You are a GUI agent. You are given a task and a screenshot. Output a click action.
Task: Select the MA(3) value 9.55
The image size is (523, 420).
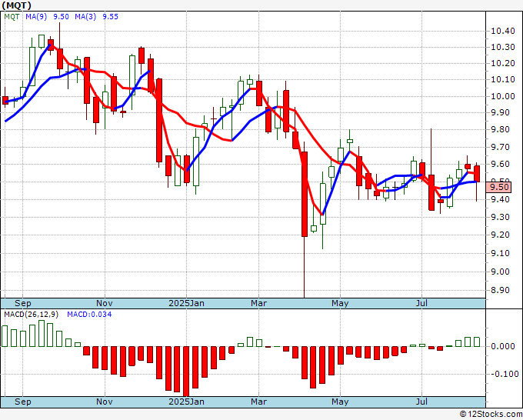(111, 17)
